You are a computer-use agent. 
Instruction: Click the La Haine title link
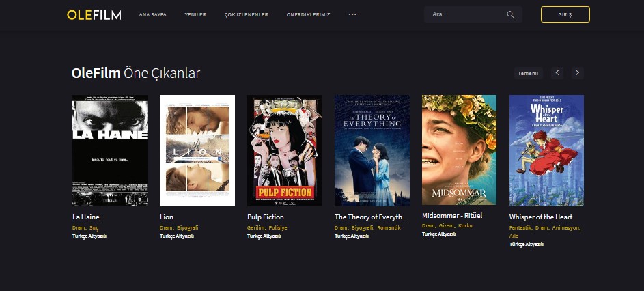click(x=86, y=217)
